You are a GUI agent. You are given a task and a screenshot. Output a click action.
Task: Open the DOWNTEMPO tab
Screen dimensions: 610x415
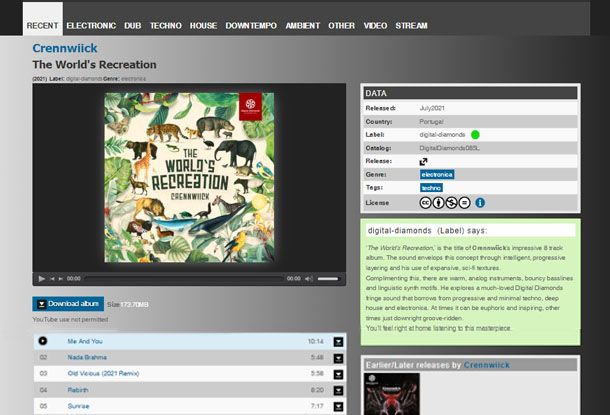pos(251,26)
